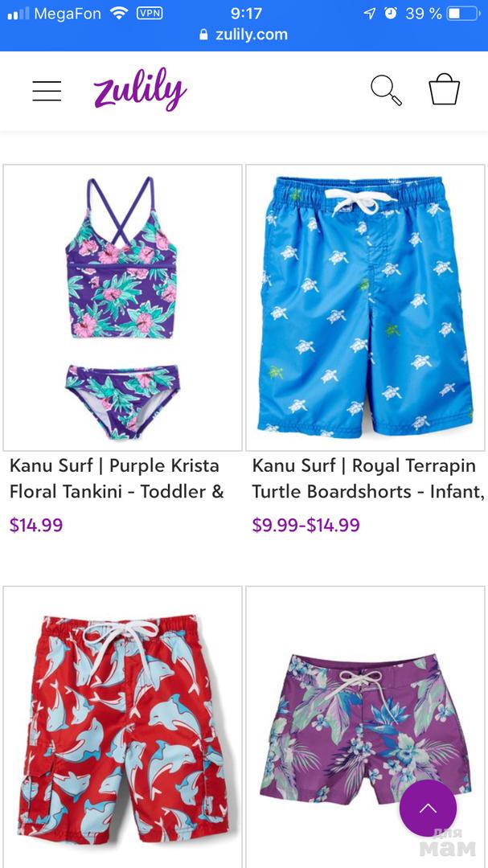
Task: Tap the alarm clock status icon
Action: click(x=391, y=14)
